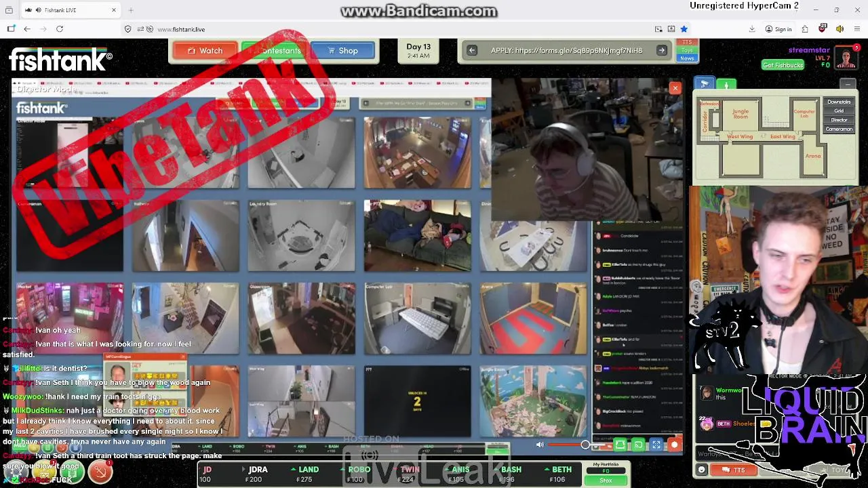Viewport: 868px width, 488px height.
Task: Switch to the camera map view icon
Action: (705, 84)
